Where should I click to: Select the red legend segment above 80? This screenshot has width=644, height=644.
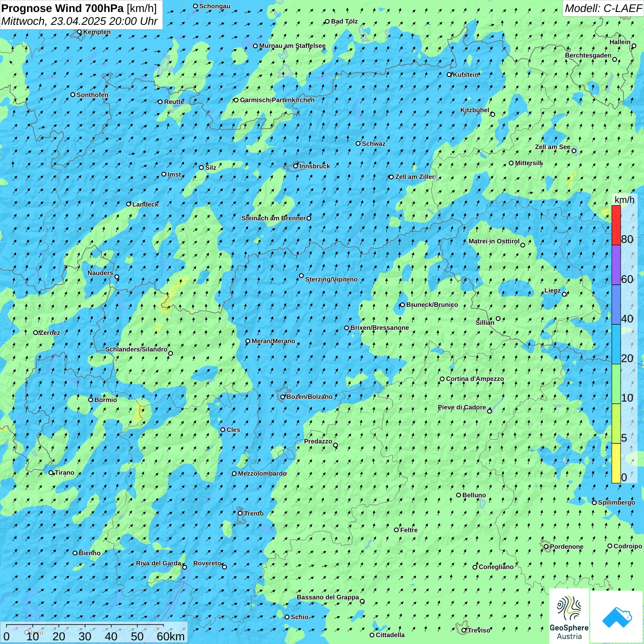coord(616,225)
